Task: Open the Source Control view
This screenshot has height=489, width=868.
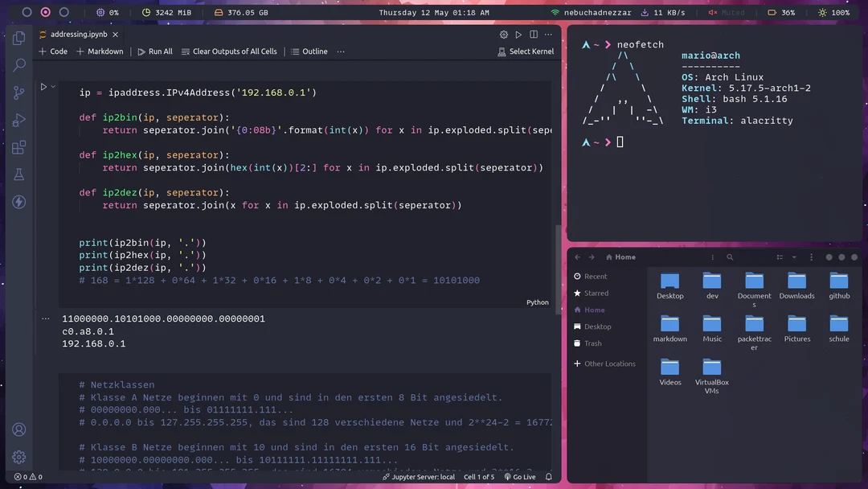Action: pyautogui.click(x=18, y=93)
